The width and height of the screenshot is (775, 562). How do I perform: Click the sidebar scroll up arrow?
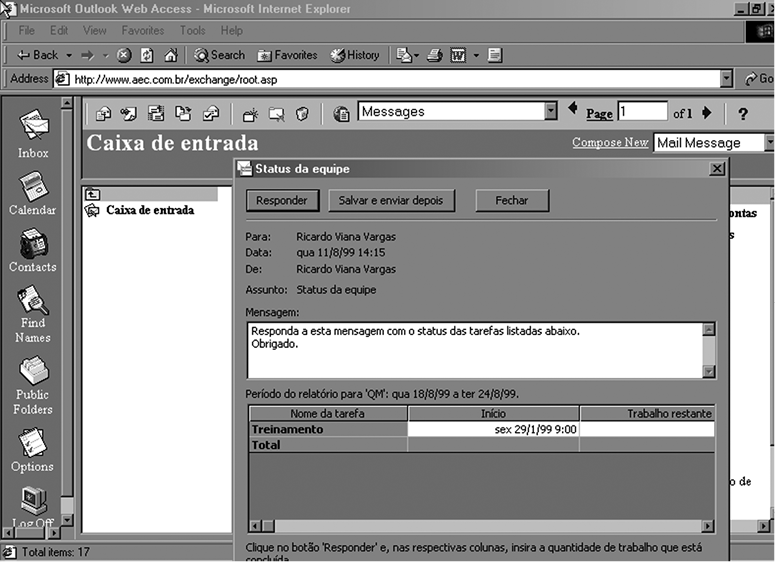coord(67,103)
